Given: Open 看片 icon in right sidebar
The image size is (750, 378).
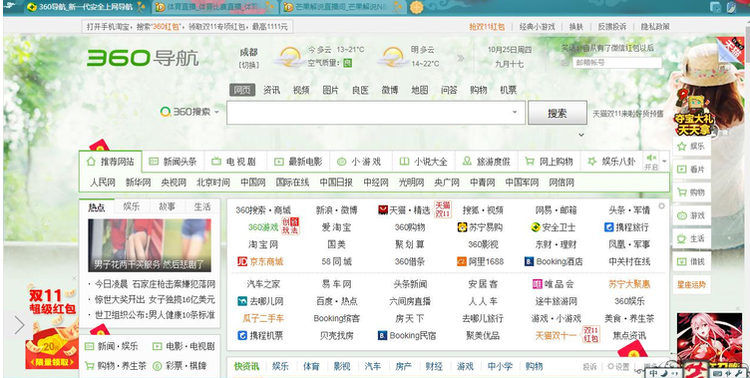Looking at the screenshot, I should click(x=681, y=169).
